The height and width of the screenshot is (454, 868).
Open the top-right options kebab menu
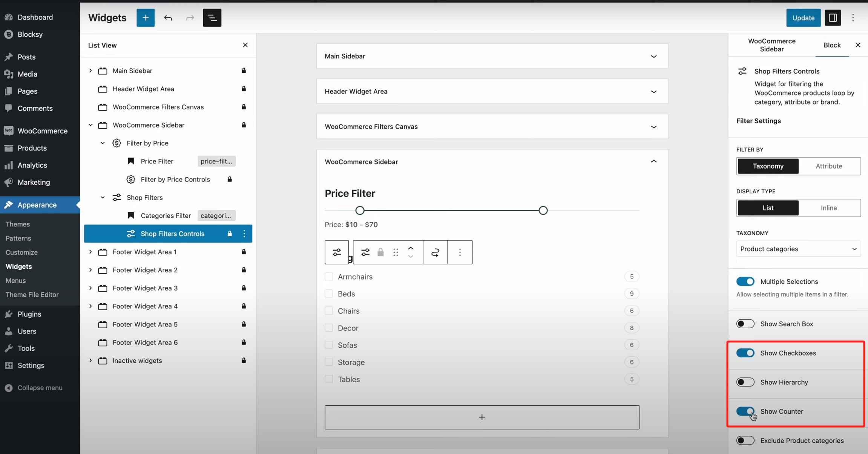[x=853, y=18]
